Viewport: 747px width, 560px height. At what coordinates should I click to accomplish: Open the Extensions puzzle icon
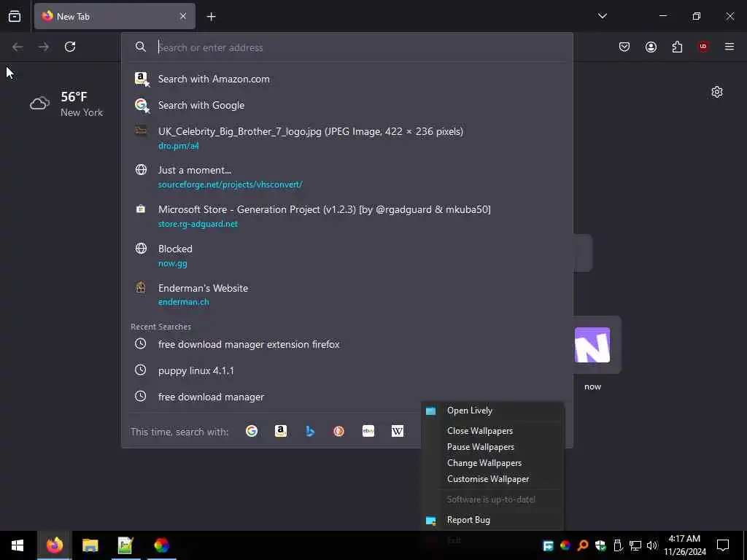coord(677,47)
